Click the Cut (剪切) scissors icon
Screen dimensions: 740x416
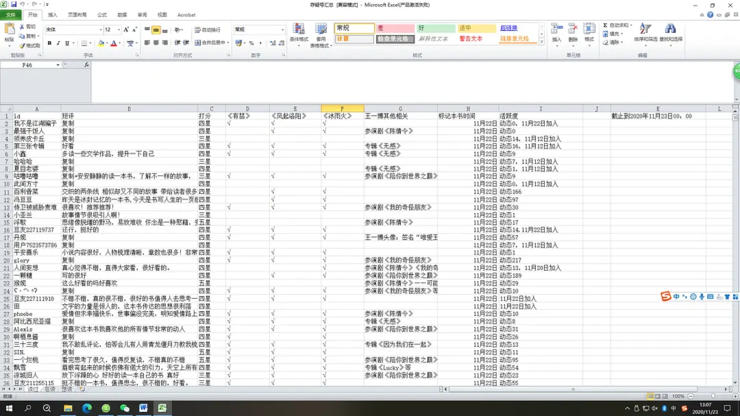(22, 27)
